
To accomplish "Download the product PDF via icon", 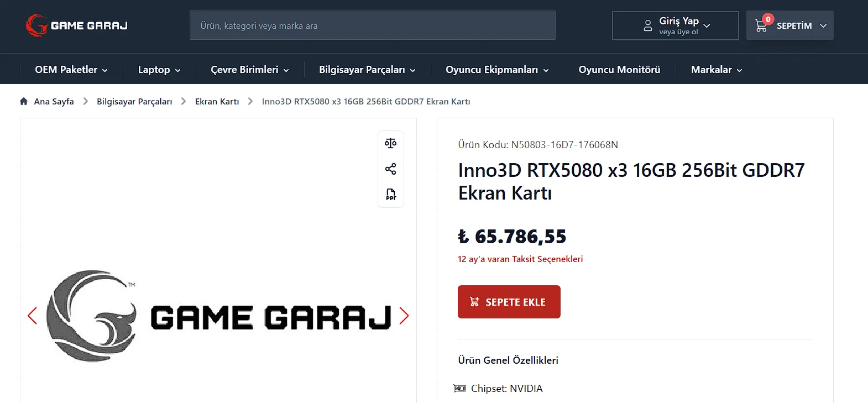I will point(391,194).
